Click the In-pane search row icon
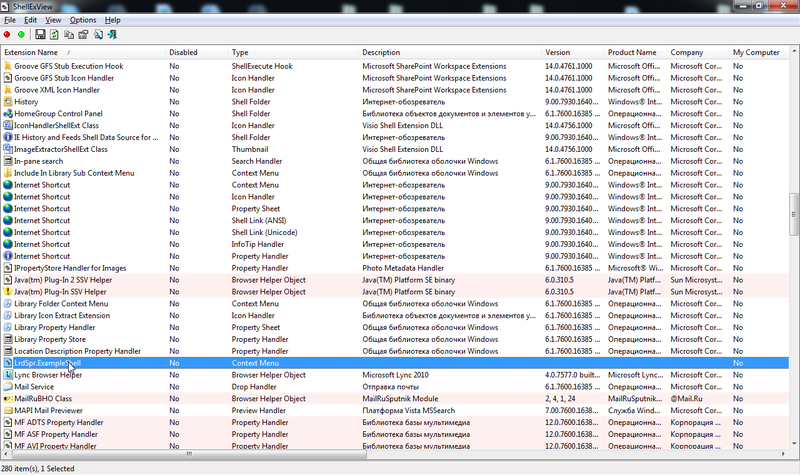 pyautogui.click(x=8, y=161)
